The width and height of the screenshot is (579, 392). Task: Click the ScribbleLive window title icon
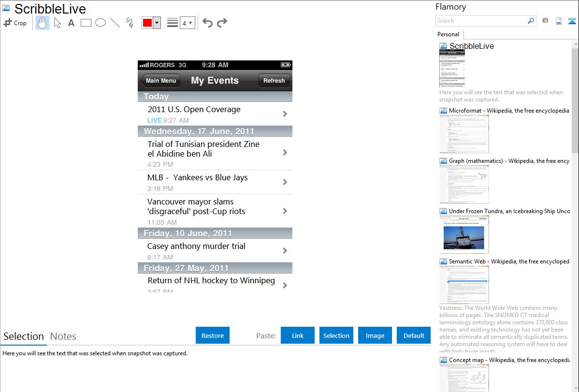(x=6, y=8)
